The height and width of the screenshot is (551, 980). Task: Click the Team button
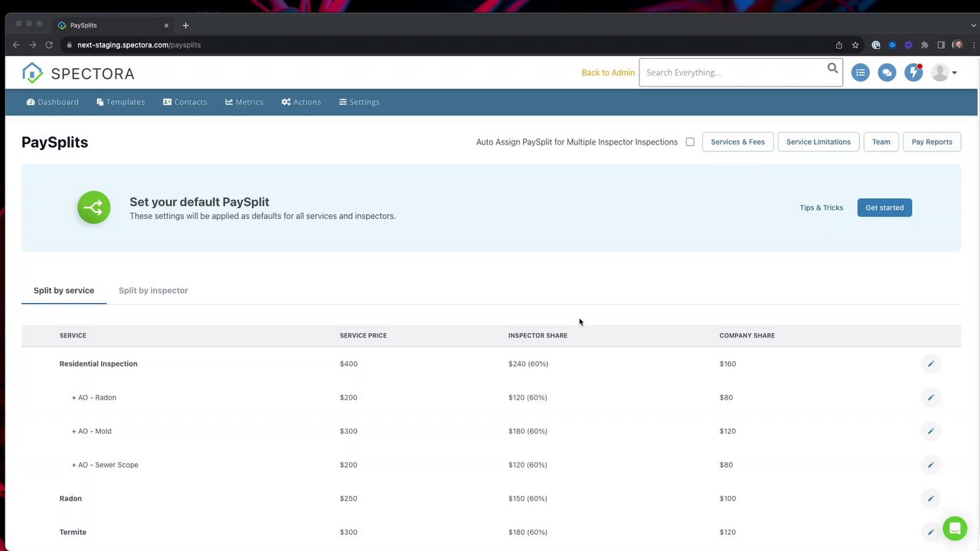[x=881, y=142]
